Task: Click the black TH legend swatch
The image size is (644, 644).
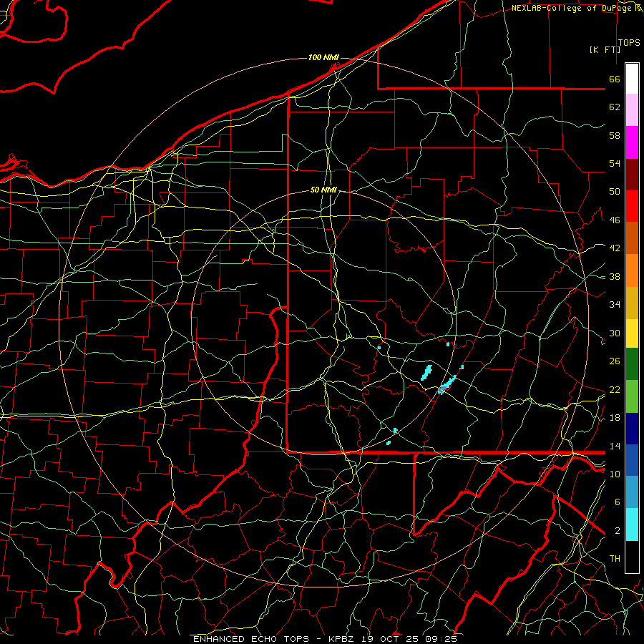Action: click(632, 557)
